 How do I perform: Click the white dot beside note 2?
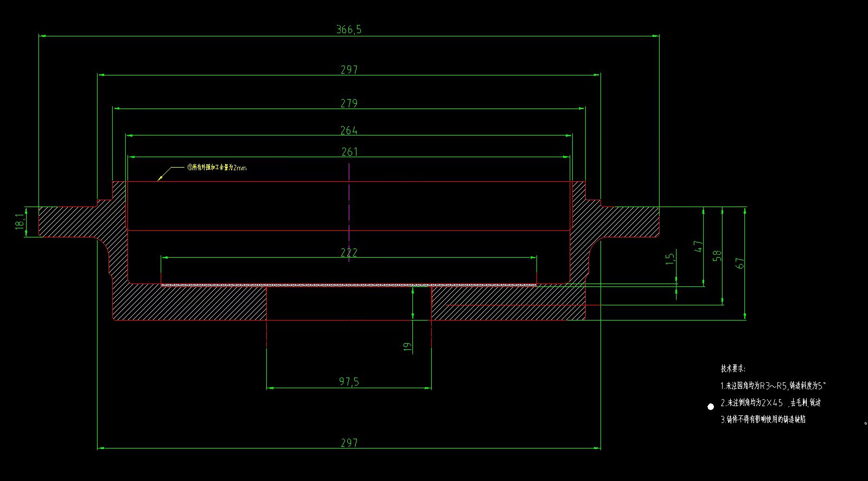711,407
